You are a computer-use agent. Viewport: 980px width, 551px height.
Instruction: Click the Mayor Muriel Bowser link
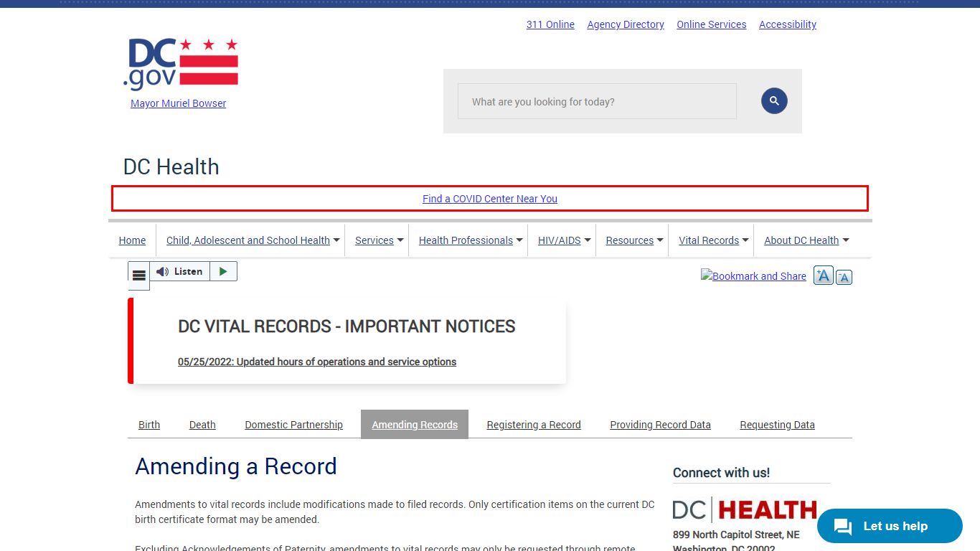tap(179, 103)
